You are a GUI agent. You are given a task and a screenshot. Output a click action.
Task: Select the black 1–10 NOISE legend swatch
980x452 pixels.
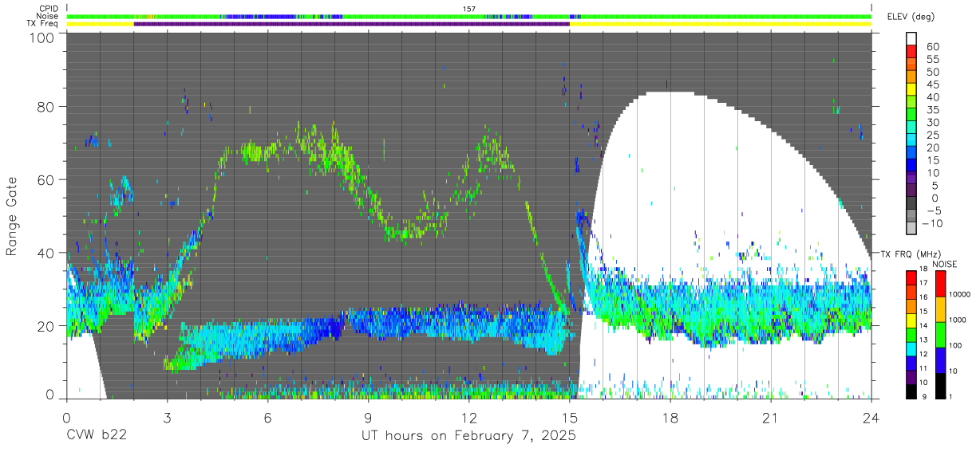point(939,385)
